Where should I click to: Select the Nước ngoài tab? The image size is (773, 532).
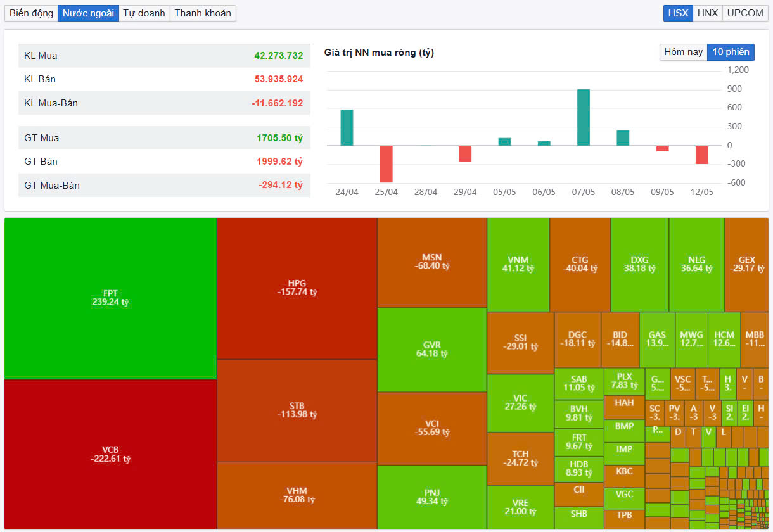[x=88, y=13]
